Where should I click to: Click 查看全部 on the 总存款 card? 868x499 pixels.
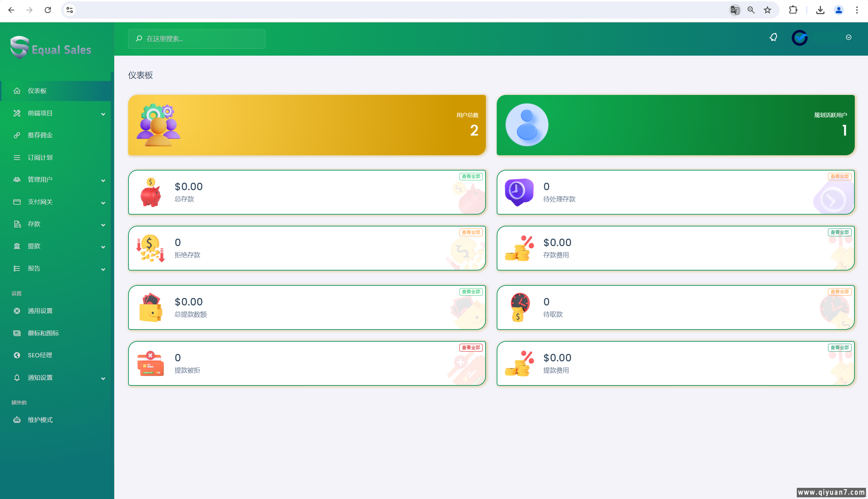click(x=471, y=177)
